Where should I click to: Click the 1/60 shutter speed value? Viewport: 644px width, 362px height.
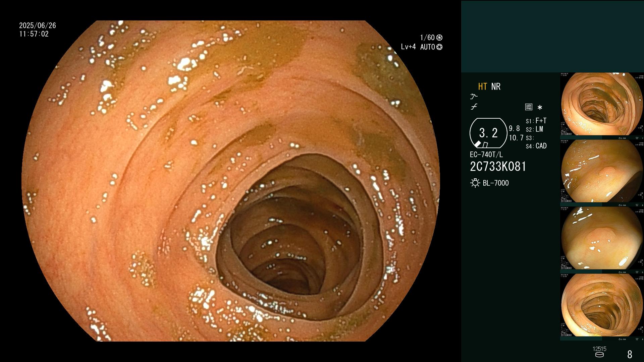point(427,38)
